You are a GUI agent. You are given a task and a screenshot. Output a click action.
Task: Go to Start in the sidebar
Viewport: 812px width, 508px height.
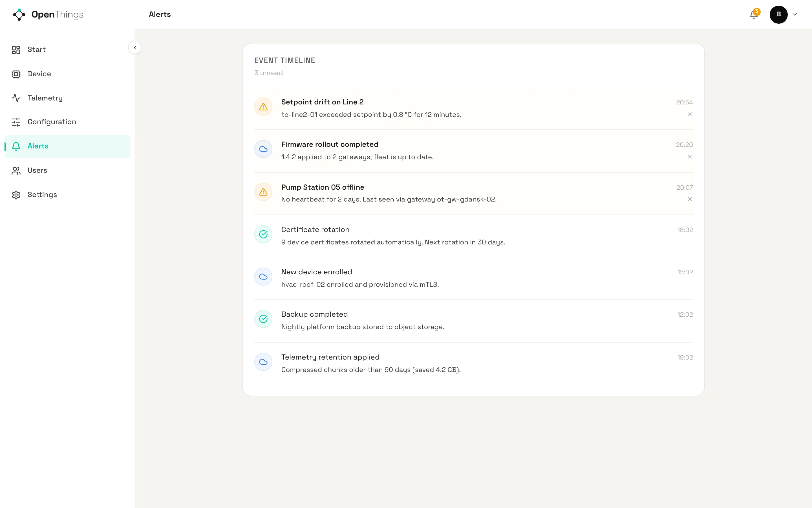point(67,50)
